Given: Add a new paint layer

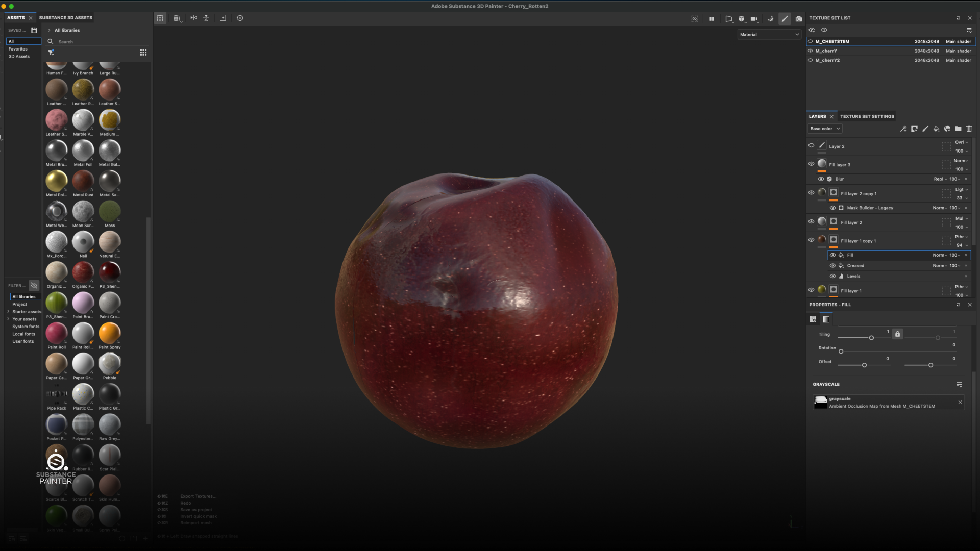Looking at the screenshot, I should [925, 129].
